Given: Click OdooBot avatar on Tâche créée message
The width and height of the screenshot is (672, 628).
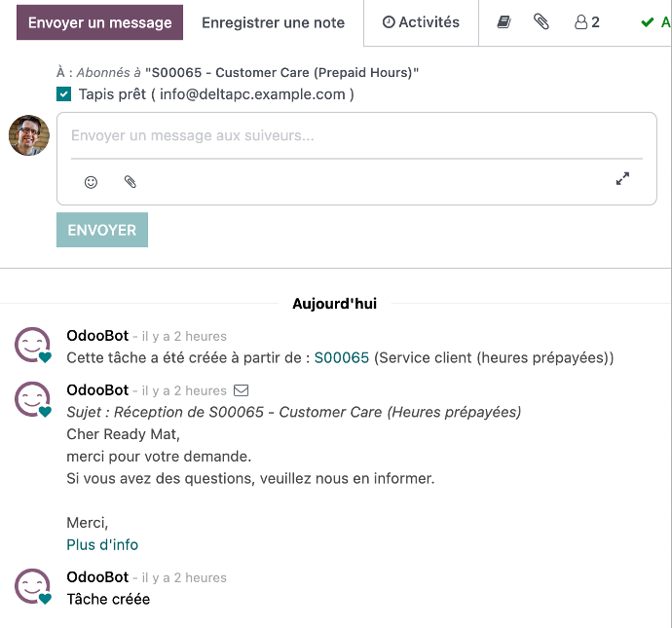Looking at the screenshot, I should click(x=32, y=587).
